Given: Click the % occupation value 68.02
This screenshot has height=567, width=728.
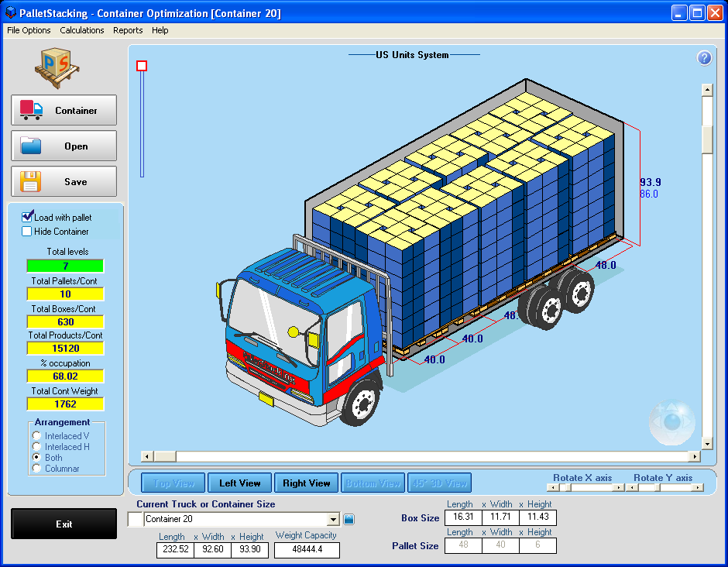Looking at the screenshot, I should (66, 376).
